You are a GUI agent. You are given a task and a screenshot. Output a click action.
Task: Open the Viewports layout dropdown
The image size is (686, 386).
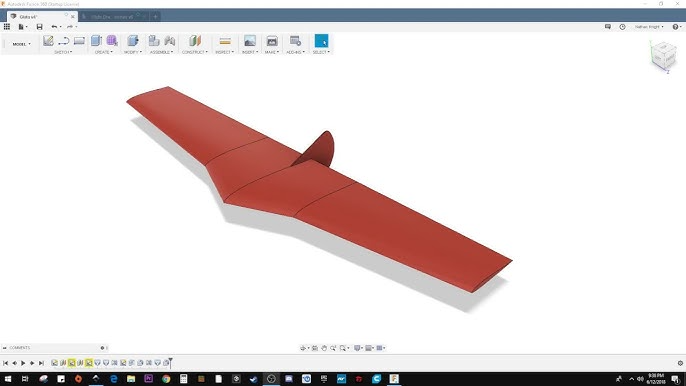coord(381,348)
